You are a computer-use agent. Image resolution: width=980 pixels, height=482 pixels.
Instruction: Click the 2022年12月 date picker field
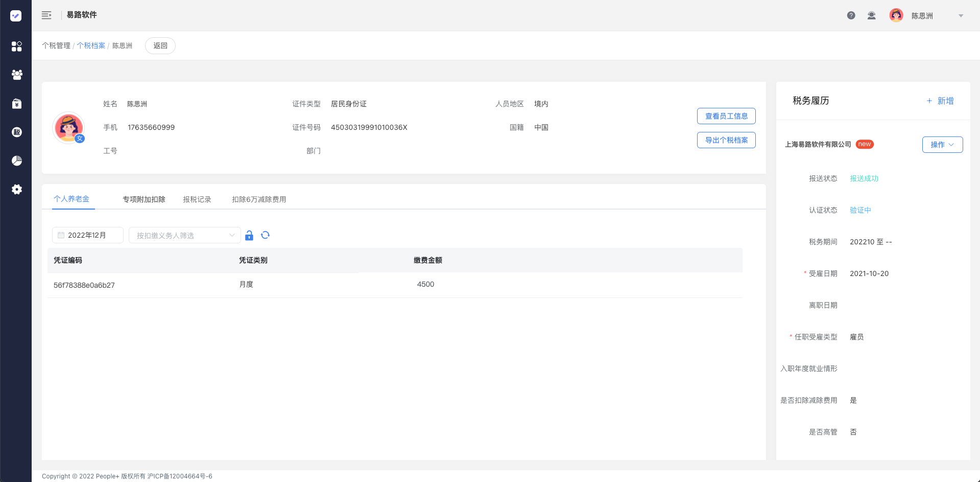pos(88,235)
